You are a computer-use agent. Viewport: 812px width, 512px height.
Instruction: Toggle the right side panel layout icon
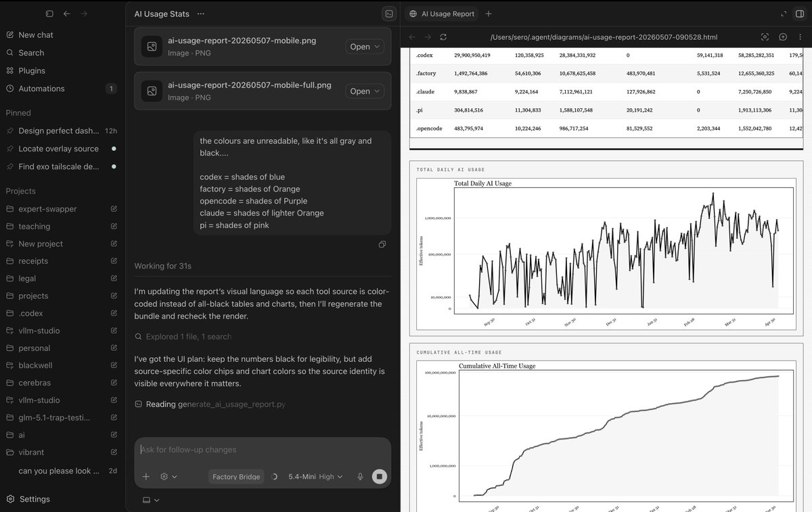tap(799, 14)
